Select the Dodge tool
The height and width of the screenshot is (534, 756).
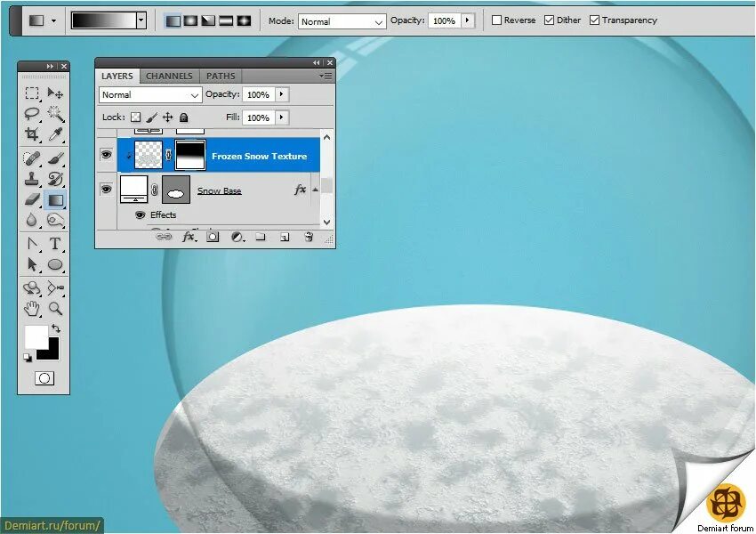point(55,221)
